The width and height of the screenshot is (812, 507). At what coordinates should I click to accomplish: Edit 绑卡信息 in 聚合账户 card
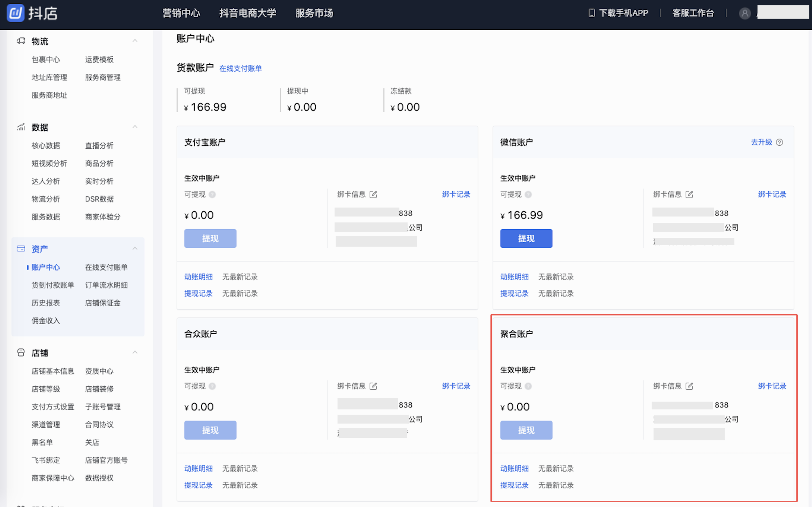[x=689, y=386]
